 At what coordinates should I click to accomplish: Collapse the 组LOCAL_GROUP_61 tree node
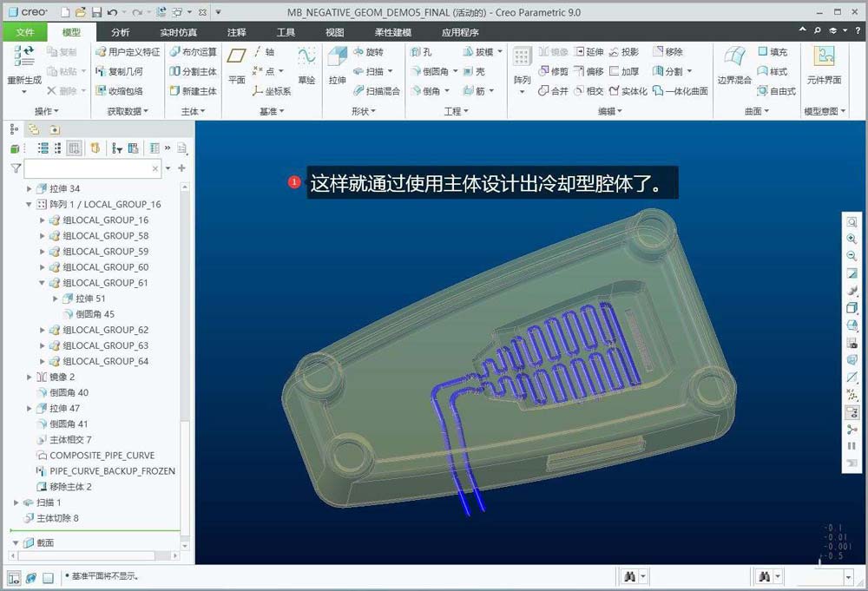pyautogui.click(x=43, y=283)
